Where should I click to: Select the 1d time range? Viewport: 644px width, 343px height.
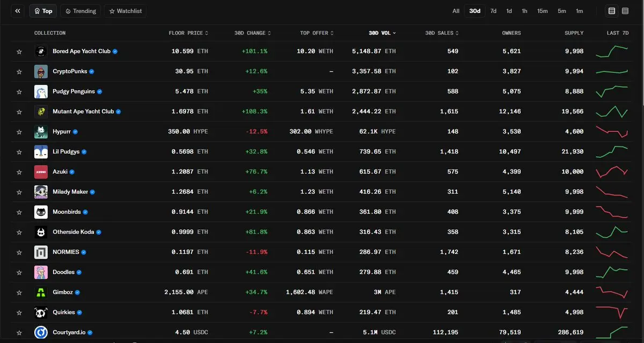(509, 11)
